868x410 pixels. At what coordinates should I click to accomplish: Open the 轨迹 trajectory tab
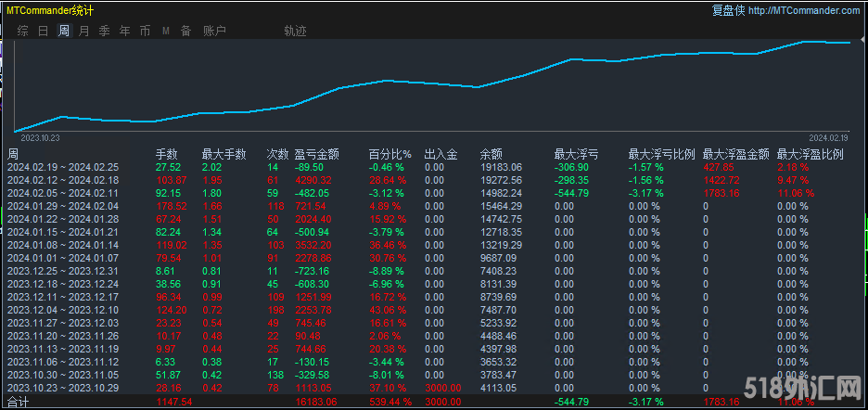pos(295,31)
